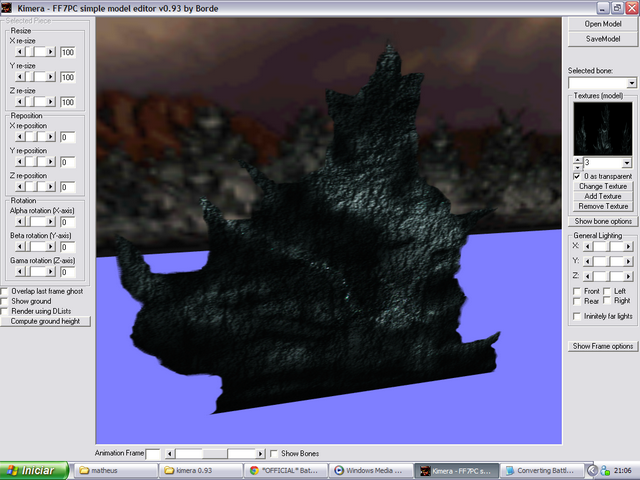Click left arrow of General Lighting Z scrollbar
Screen dimensions: 640x480
point(588,276)
